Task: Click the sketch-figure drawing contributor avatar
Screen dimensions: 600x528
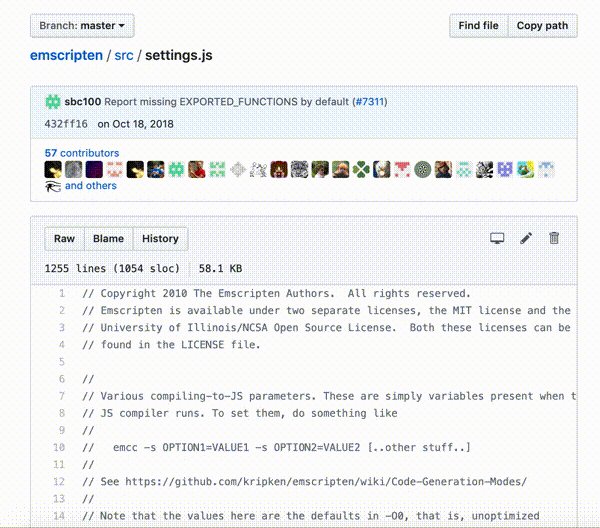Action: (258, 169)
